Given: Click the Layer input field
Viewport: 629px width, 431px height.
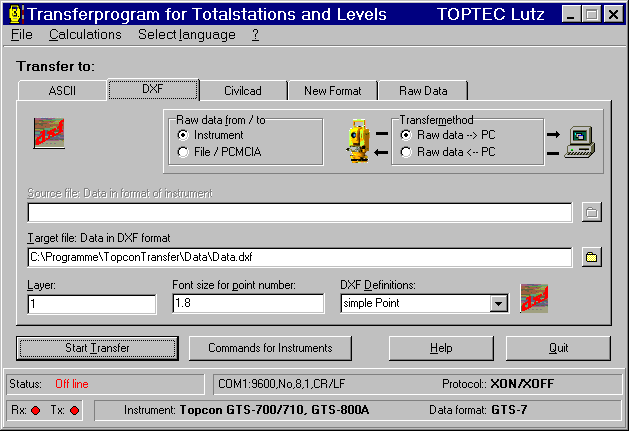Looking at the screenshot, I should [92, 303].
